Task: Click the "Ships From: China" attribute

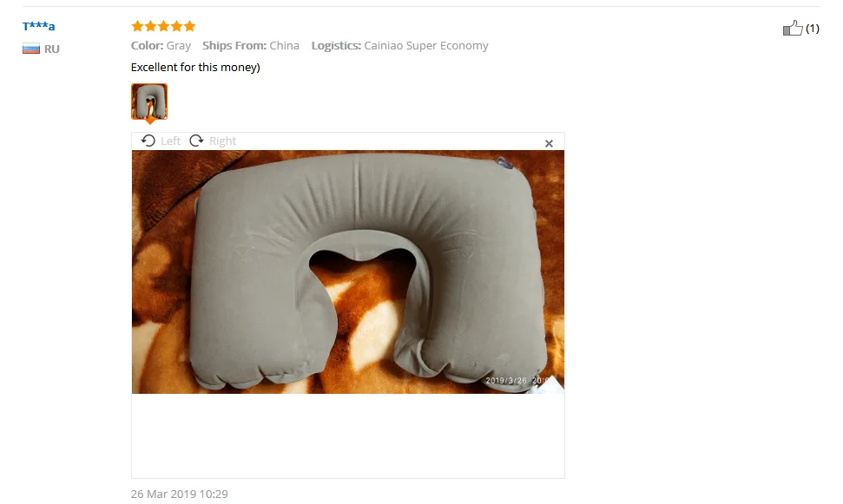Action: click(x=251, y=46)
